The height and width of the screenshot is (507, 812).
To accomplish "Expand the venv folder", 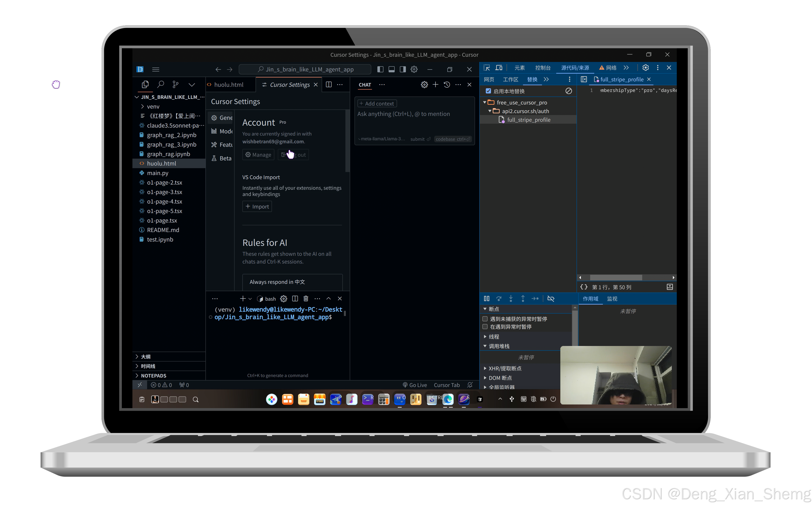I will (153, 107).
